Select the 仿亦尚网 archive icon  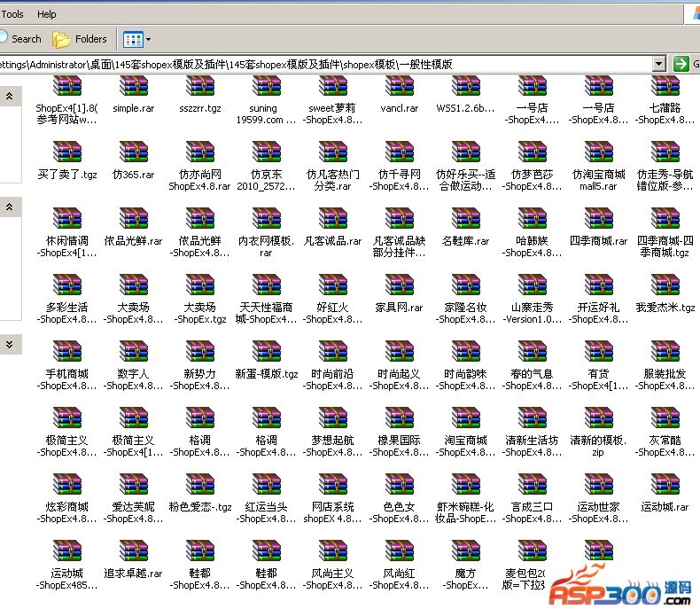[200, 152]
